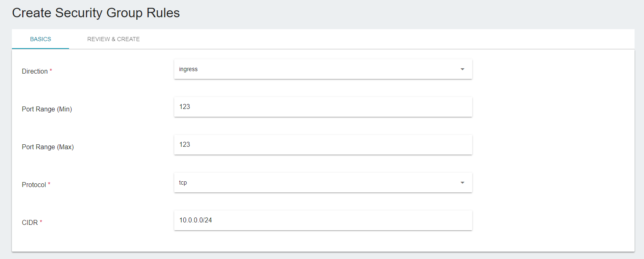Screen dimensions: 644x259
Task: Place cursor on the 10.0.0.0/24 value
Action: [x=196, y=220]
